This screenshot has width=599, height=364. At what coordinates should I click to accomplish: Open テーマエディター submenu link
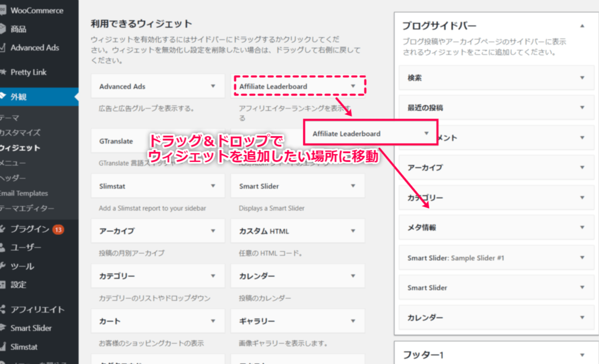[27, 209]
